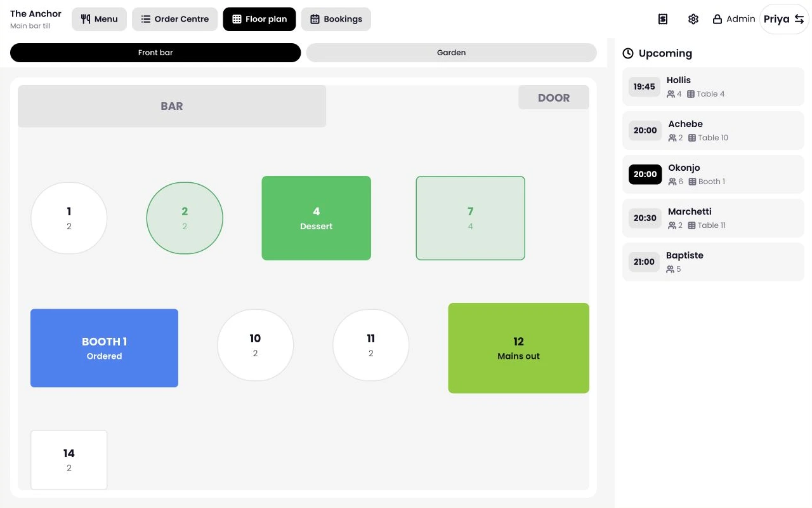This screenshot has width=812, height=508.
Task: Open Booth 1 marked Ordered
Action: coord(105,348)
